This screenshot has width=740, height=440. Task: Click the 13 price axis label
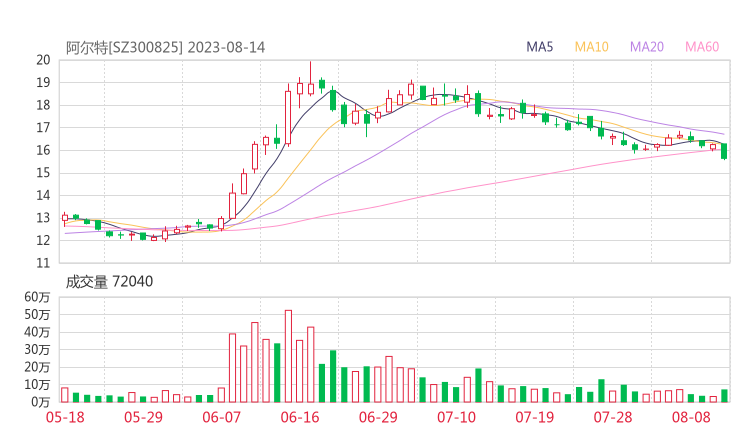(43, 218)
